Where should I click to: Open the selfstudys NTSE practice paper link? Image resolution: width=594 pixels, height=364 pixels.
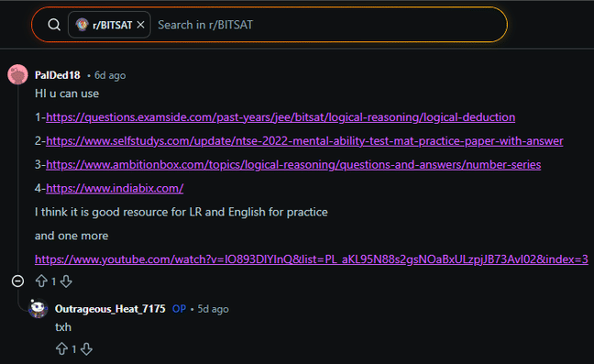click(x=304, y=141)
